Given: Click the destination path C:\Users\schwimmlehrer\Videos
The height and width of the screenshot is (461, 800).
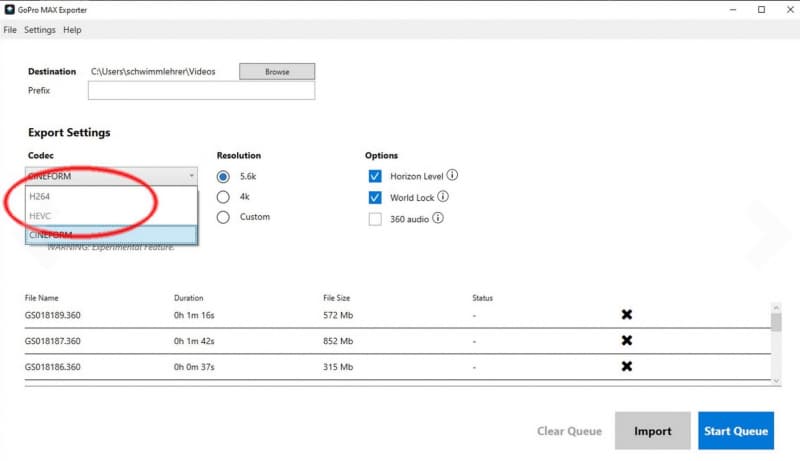Looking at the screenshot, I should tap(153, 71).
